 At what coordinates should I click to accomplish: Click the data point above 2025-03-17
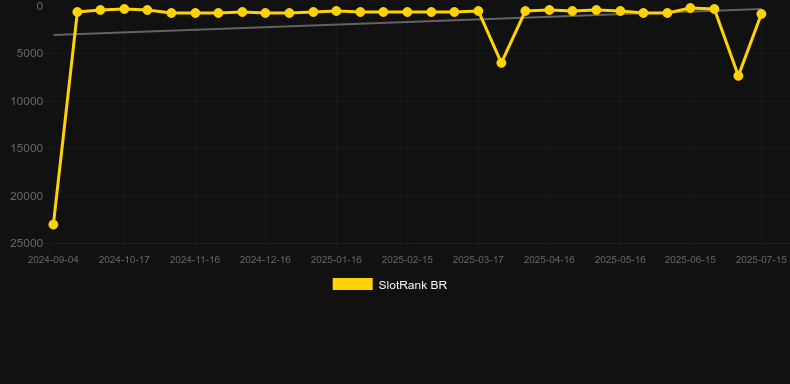coord(478,11)
